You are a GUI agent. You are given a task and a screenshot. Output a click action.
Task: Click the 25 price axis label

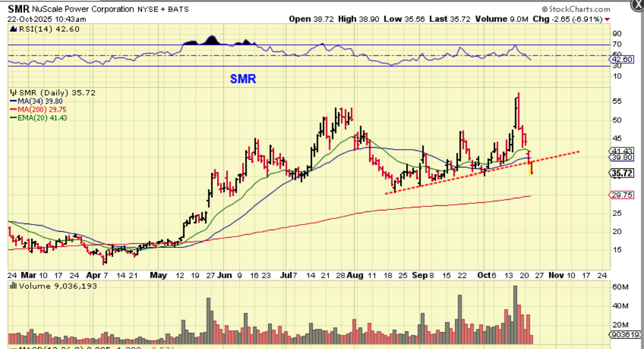[617, 213]
